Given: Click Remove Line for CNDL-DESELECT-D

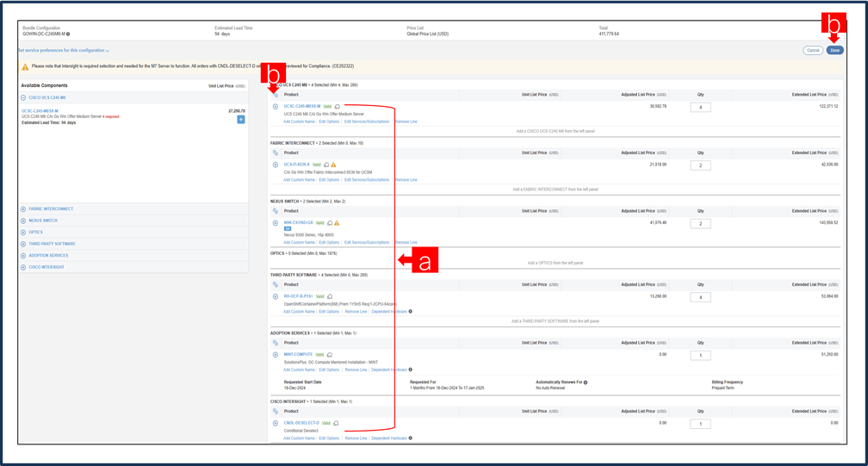Looking at the screenshot, I should [x=356, y=438].
